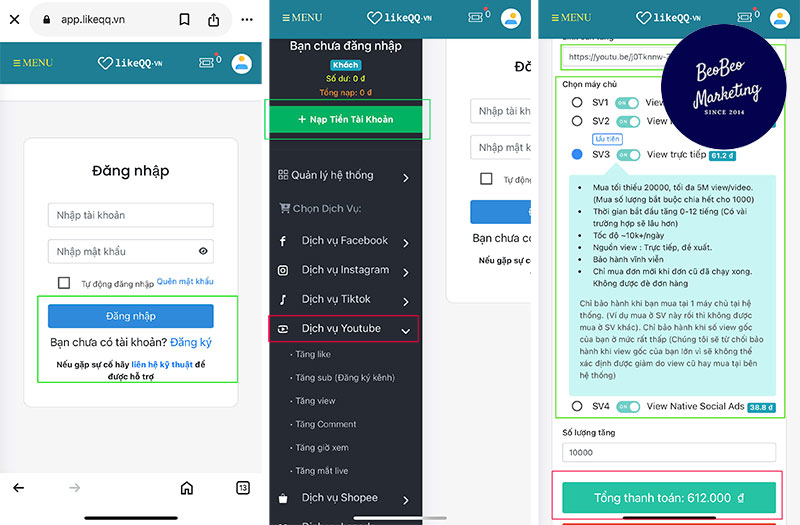Open the Đăng ký registration link
This screenshot has height=525, width=800.
[x=191, y=342]
